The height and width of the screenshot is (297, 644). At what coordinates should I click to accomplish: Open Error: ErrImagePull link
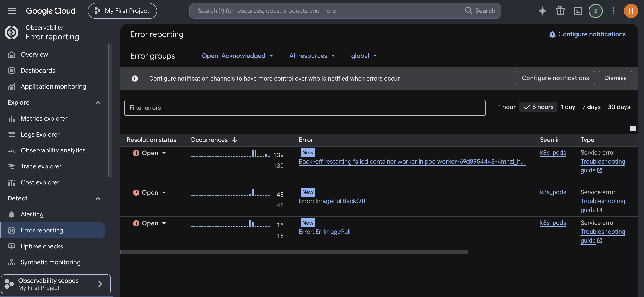coord(324,232)
